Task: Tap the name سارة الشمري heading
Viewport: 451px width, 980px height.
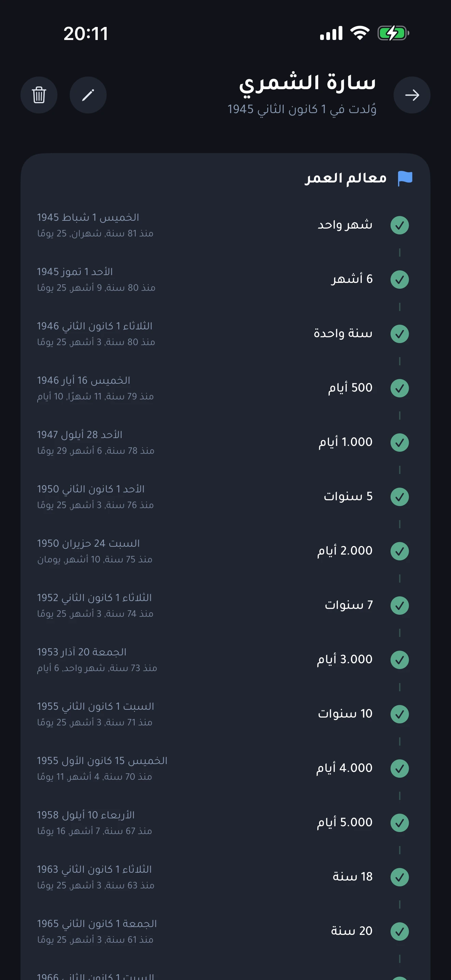Action: pyautogui.click(x=307, y=83)
